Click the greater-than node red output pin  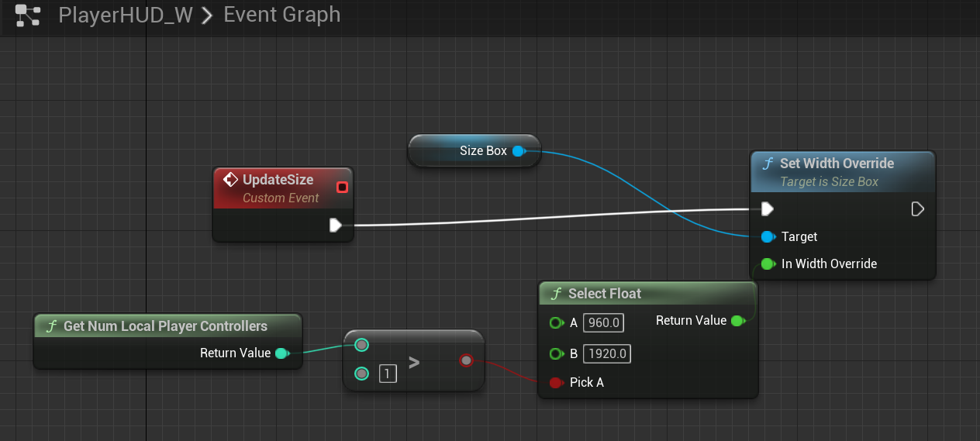pos(465,360)
